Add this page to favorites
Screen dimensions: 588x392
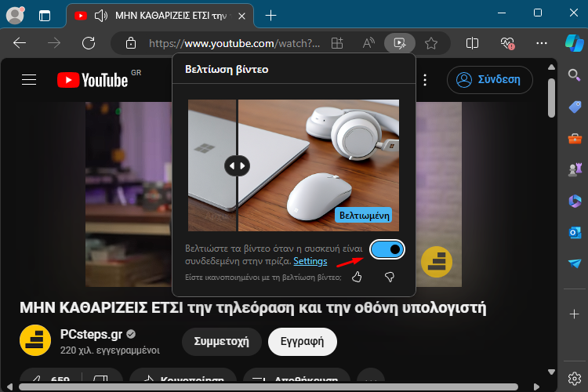tap(431, 43)
